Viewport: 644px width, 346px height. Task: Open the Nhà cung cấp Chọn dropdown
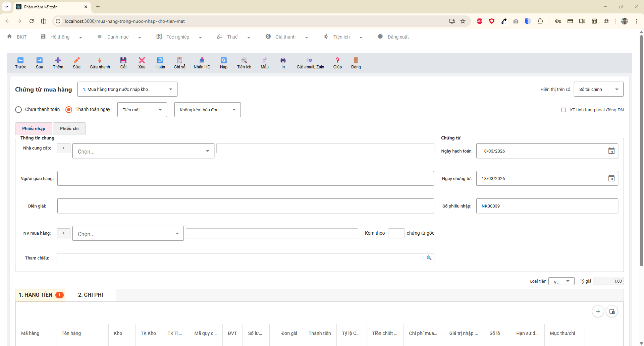[143, 151]
